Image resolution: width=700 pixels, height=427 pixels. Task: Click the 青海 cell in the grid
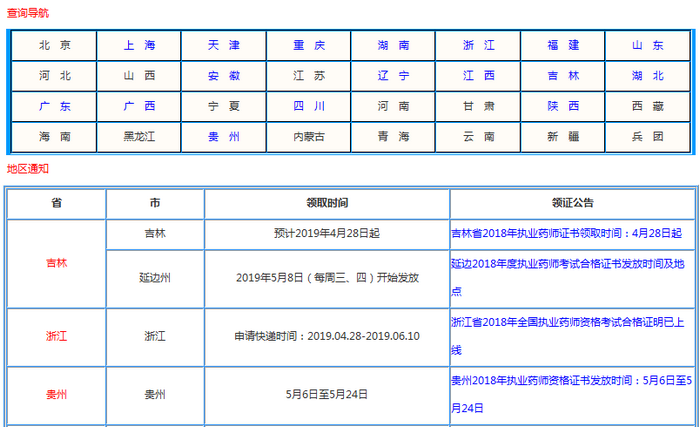393,137
